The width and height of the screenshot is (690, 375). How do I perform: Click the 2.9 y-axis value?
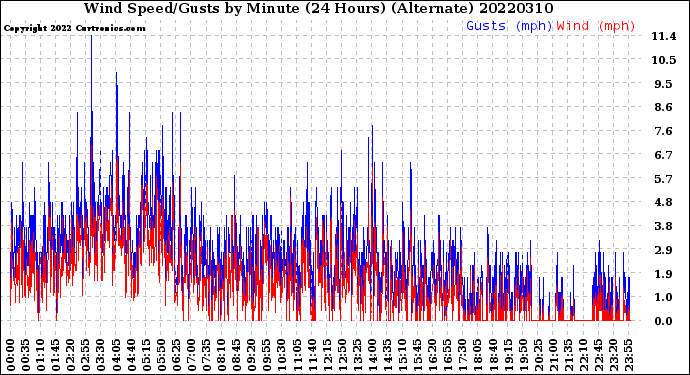[664, 250]
